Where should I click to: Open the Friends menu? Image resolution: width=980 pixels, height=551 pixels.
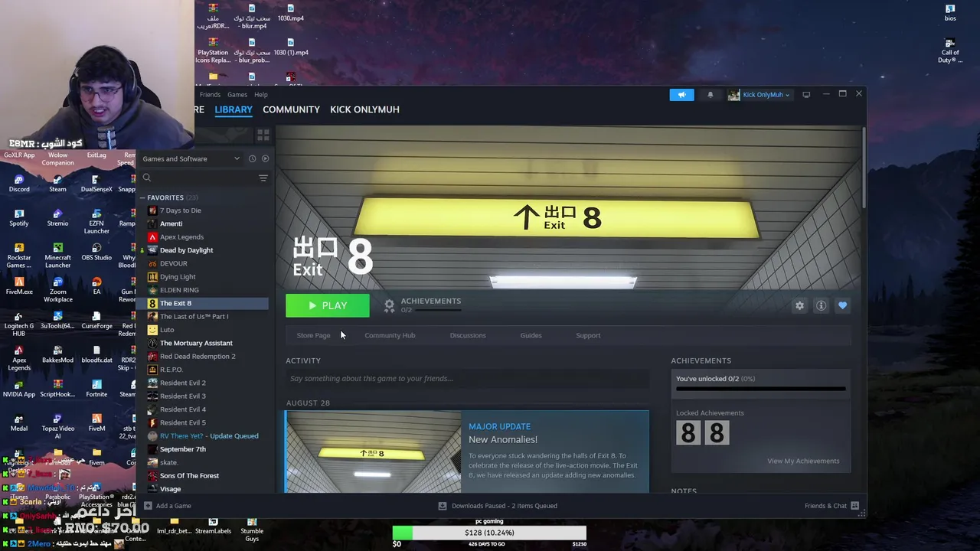[x=210, y=95]
